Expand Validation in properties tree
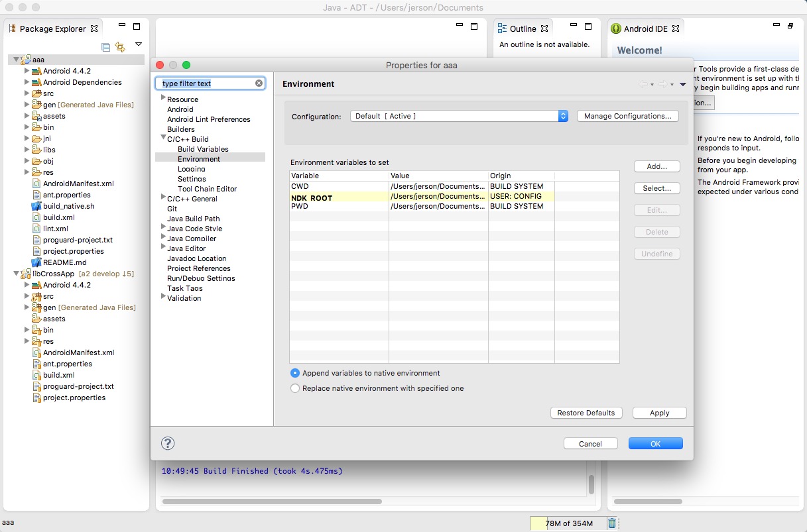Viewport: 807px width, 532px height. [x=162, y=297]
